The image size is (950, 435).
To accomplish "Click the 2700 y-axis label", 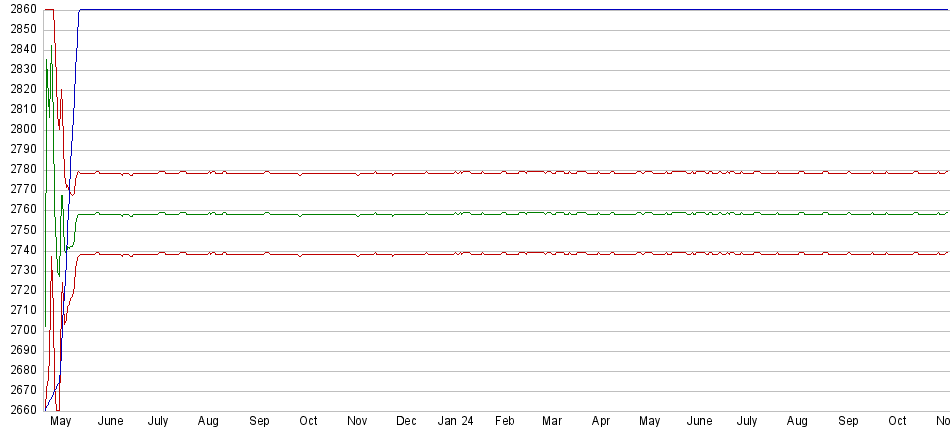I will click(x=24, y=330).
